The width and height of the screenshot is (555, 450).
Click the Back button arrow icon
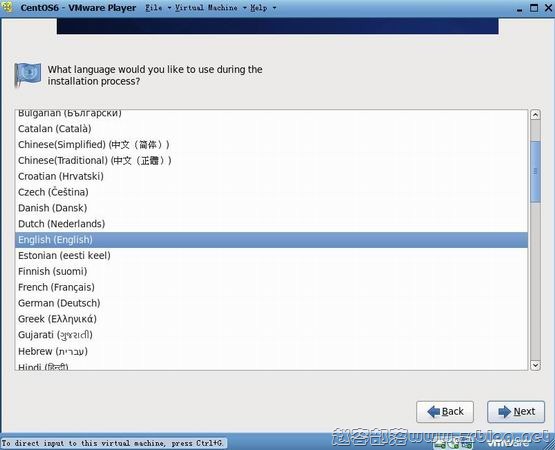pos(433,411)
